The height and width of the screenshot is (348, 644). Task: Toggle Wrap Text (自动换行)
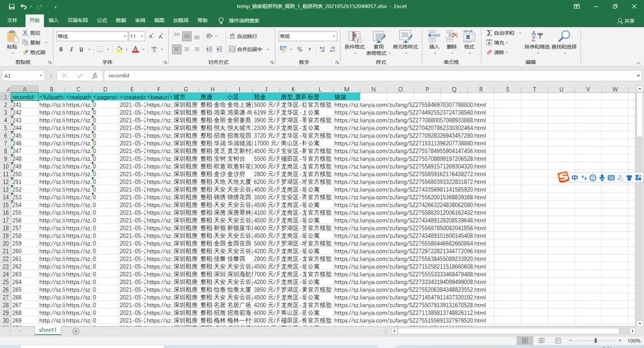tap(243, 36)
